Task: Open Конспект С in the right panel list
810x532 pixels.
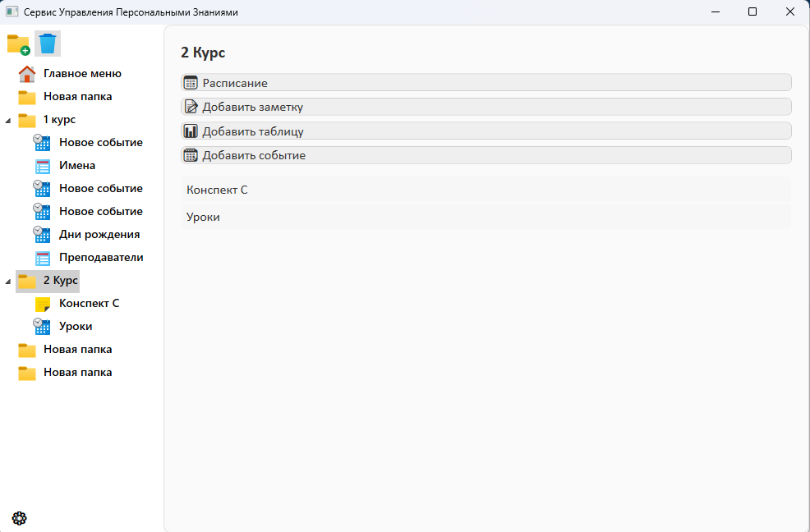Action: (x=486, y=190)
